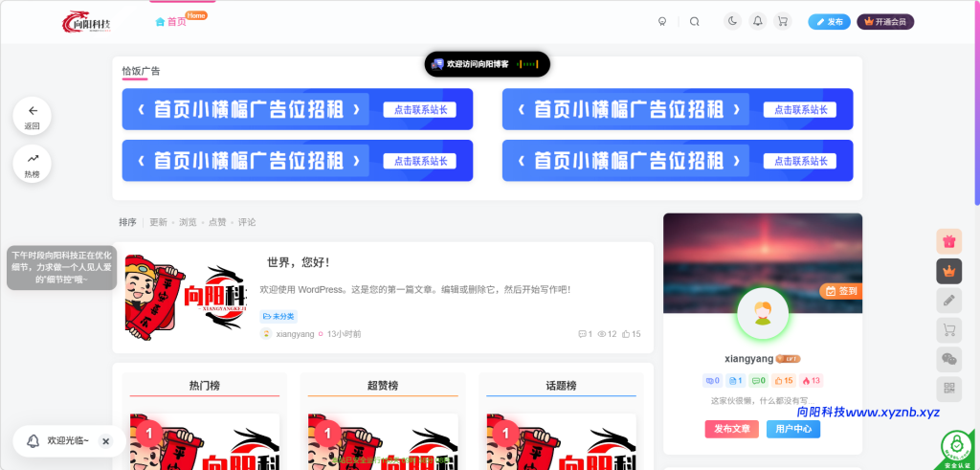This screenshot has height=470, width=980.
Task: Click the green 安全认证 security badge
Action: 955,449
